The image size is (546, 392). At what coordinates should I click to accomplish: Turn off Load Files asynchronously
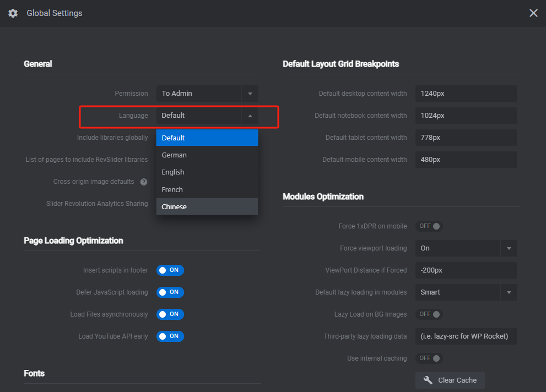(170, 314)
